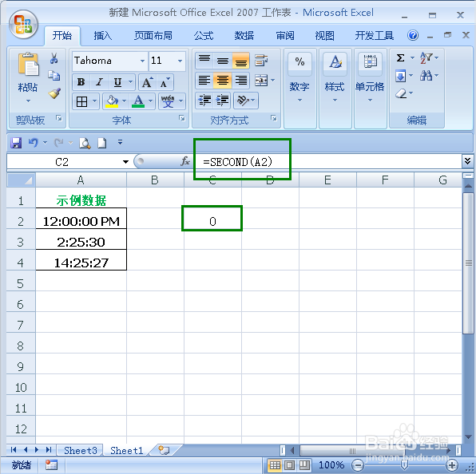Open Excel help question mark

click(413, 35)
